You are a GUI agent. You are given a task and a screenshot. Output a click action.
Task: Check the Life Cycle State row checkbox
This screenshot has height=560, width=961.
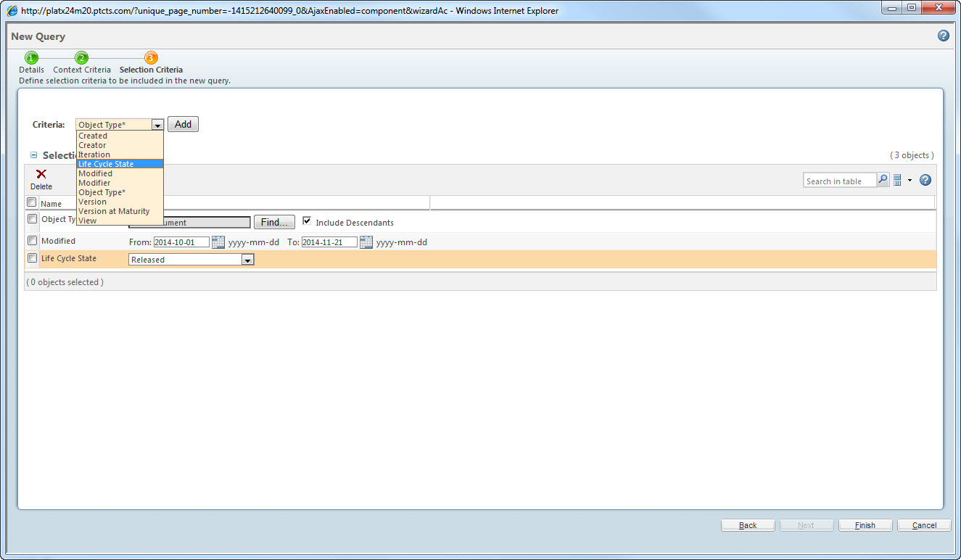pos(32,258)
